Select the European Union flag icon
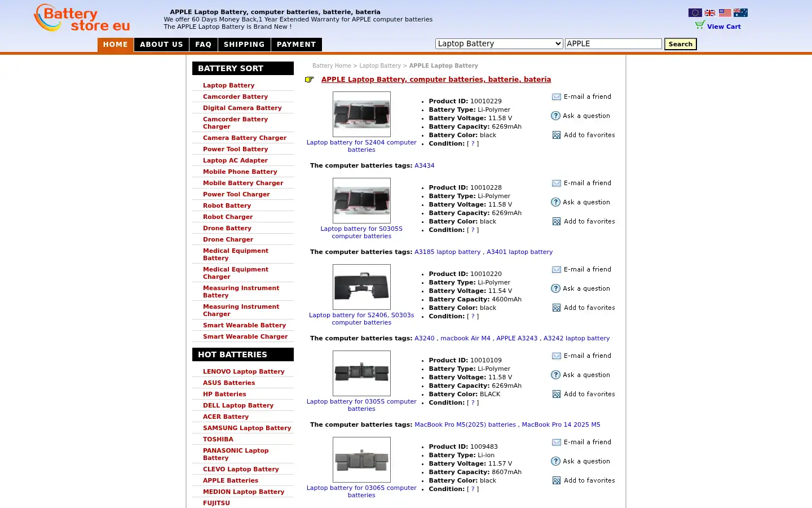Image resolution: width=812 pixels, height=508 pixels. point(695,12)
